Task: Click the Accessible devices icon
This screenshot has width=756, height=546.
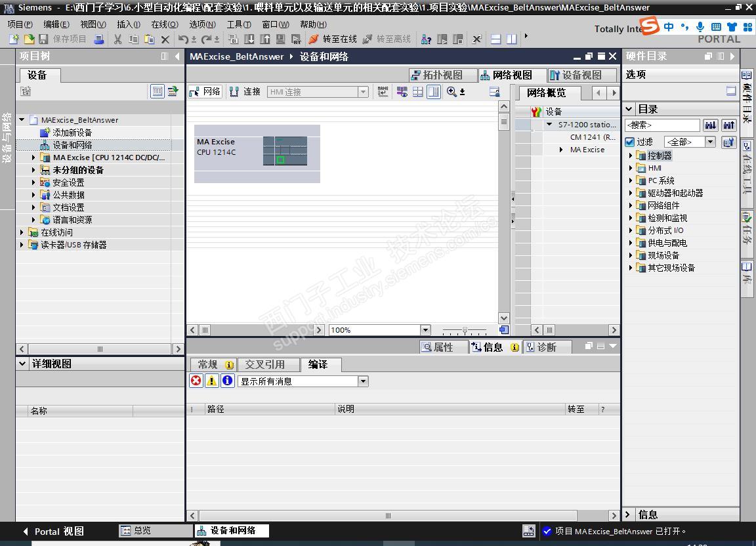Action: [x=426, y=39]
